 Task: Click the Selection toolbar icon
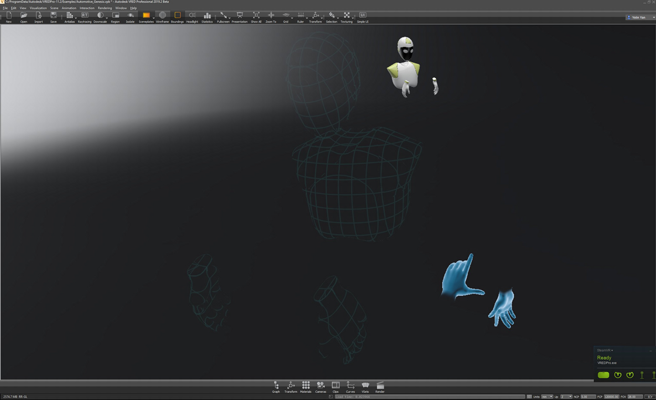331,17
